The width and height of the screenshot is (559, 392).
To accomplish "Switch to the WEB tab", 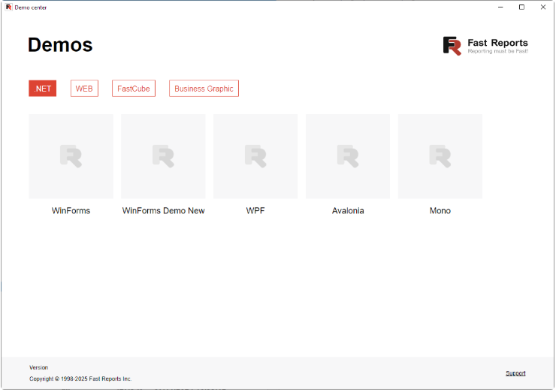I will (x=84, y=89).
